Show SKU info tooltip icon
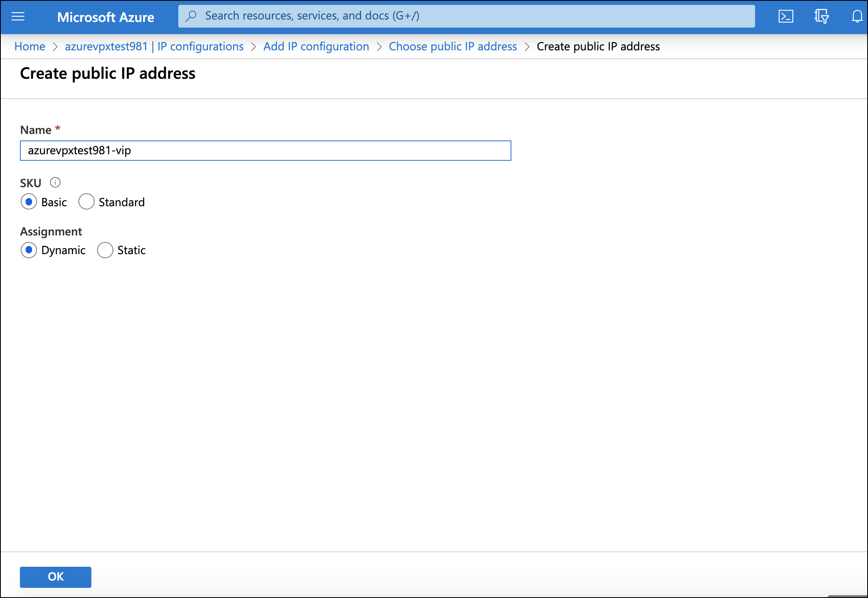This screenshot has width=868, height=598. coord(55,183)
